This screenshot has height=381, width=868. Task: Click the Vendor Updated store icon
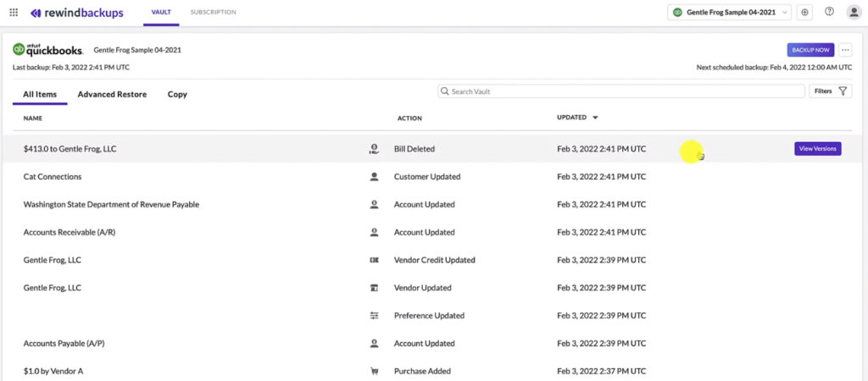(x=374, y=288)
